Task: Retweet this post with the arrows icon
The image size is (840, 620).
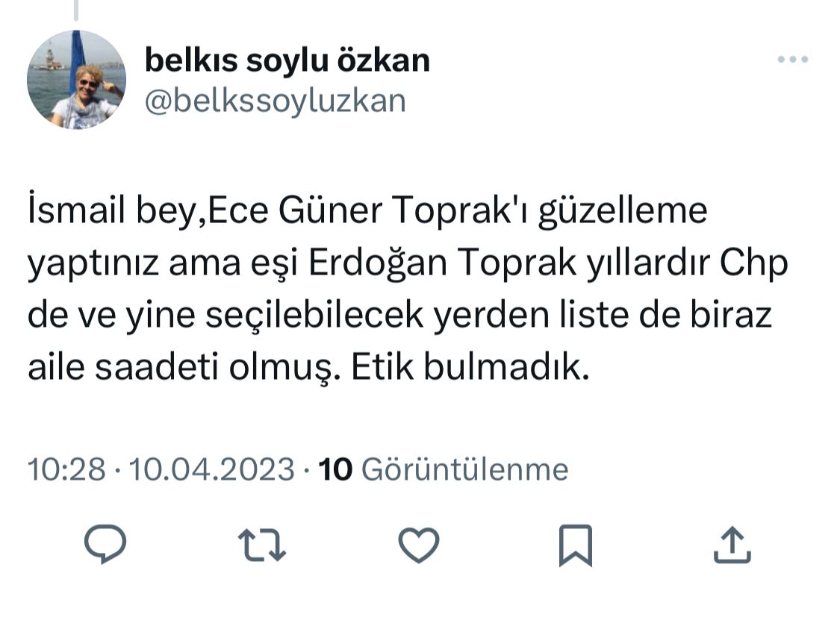Action: pyautogui.click(x=262, y=544)
